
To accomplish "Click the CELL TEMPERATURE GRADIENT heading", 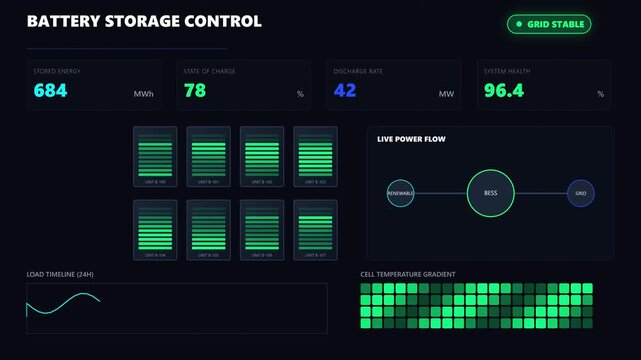I will coord(408,274).
